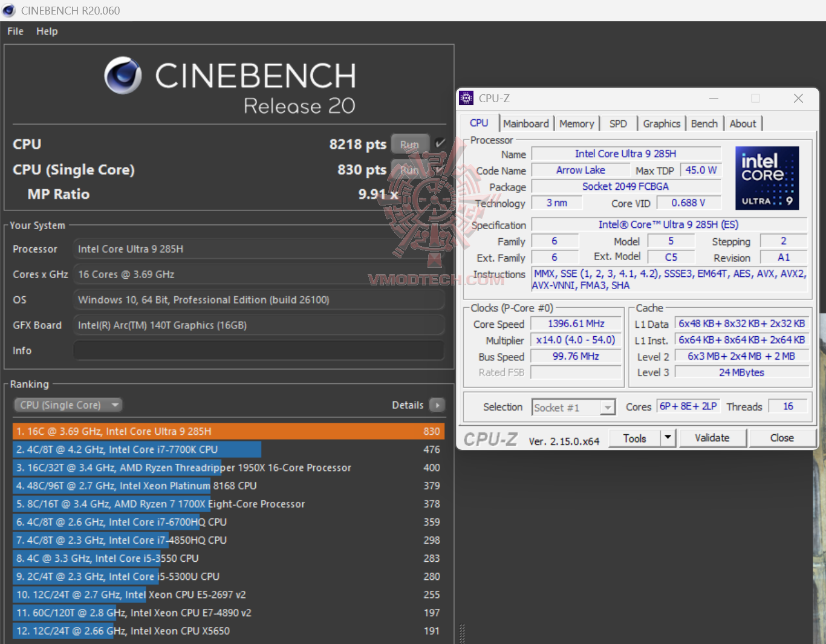Click the Bus Speed value 99.76 MHz

tap(576, 357)
